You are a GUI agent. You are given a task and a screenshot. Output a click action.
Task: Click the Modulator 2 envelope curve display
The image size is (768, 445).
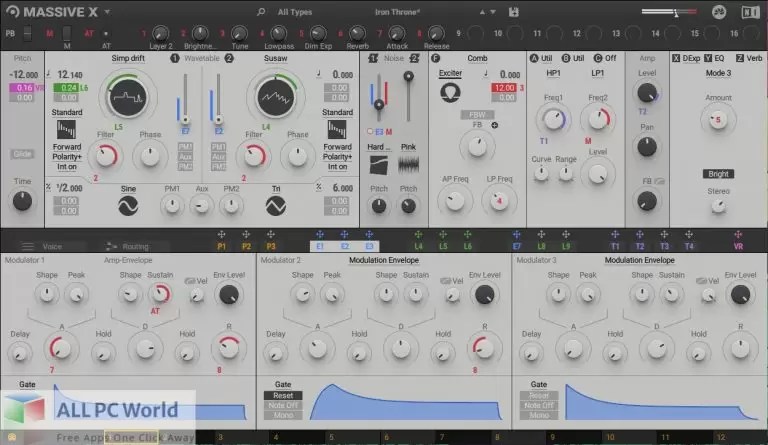(406, 402)
